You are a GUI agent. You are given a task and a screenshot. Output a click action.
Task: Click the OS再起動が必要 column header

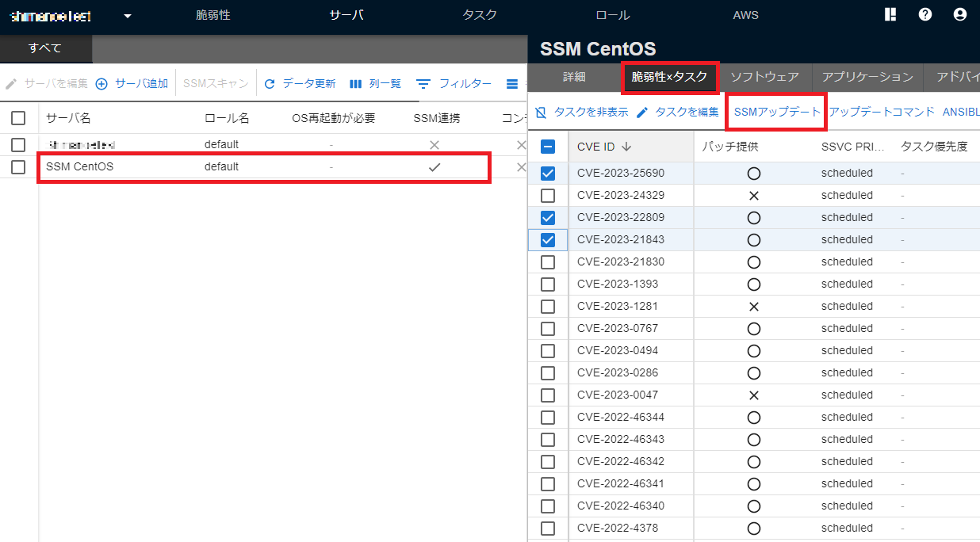click(x=333, y=118)
